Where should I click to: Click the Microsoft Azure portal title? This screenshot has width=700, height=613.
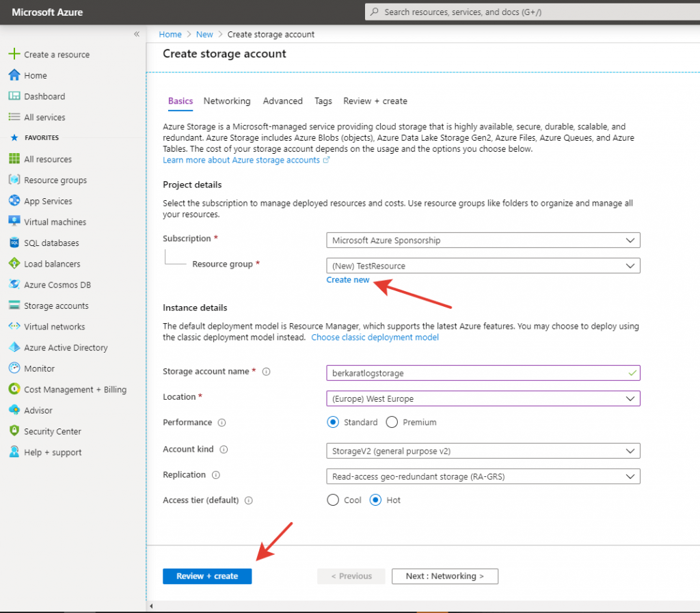47,12
